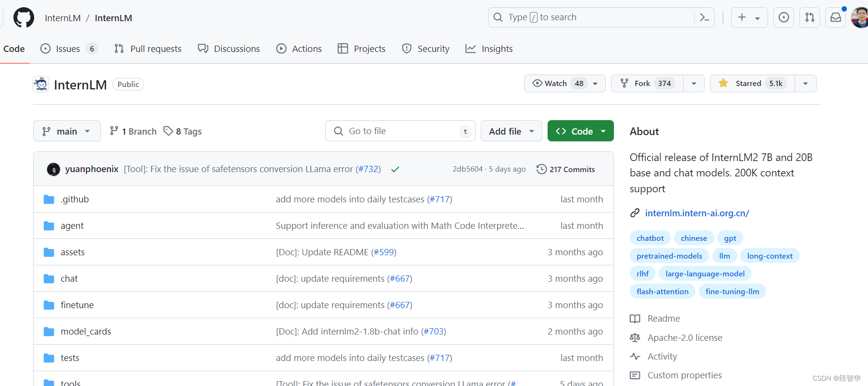Image resolution: width=868 pixels, height=386 pixels.
Task: Click the flash-attention topic tag
Action: coord(662,291)
